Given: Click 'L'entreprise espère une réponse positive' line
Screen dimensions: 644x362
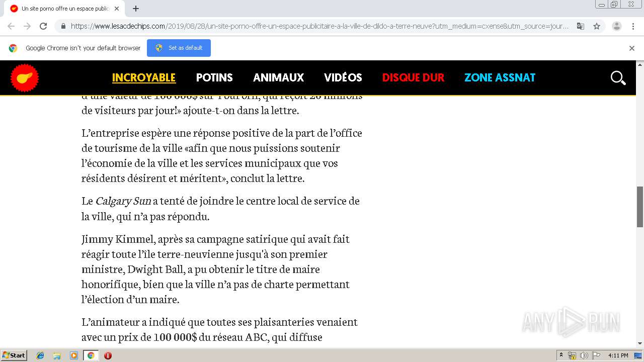Looking at the screenshot, I should [x=222, y=133].
